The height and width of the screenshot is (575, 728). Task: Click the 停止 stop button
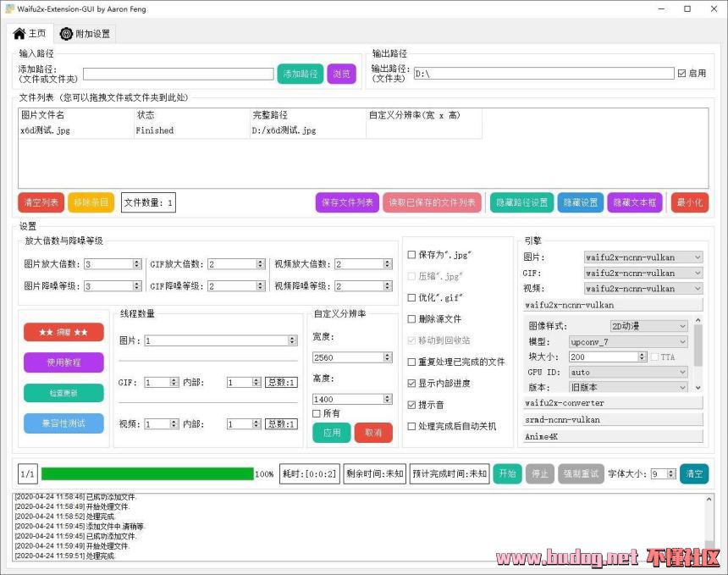click(540, 473)
